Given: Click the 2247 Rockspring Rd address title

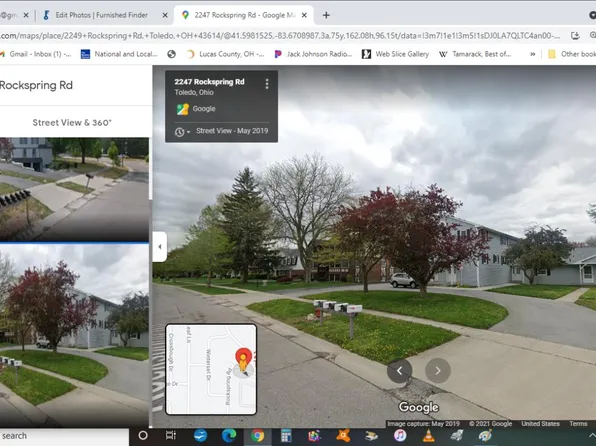Looking at the screenshot, I should 209,82.
